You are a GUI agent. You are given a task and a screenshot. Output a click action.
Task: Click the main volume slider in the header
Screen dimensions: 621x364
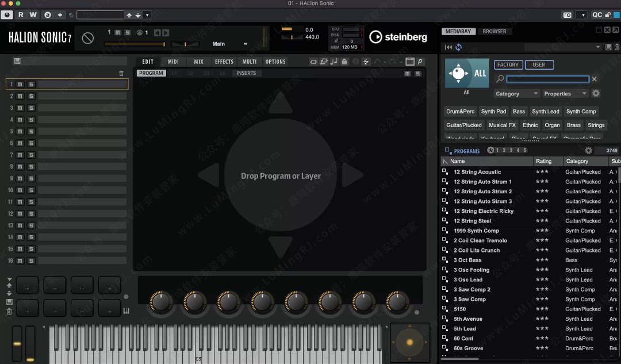(x=135, y=44)
